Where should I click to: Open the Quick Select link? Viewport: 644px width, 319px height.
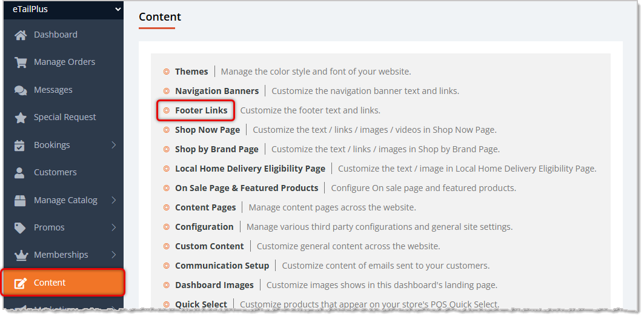(x=201, y=304)
